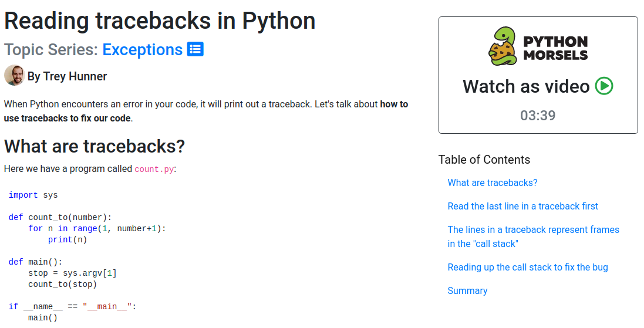Click Trey Hunner's avatar photo
The image size is (644, 328).
coord(14,76)
